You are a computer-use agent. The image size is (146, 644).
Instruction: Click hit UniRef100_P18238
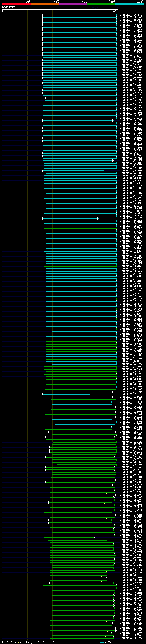(131, 337)
